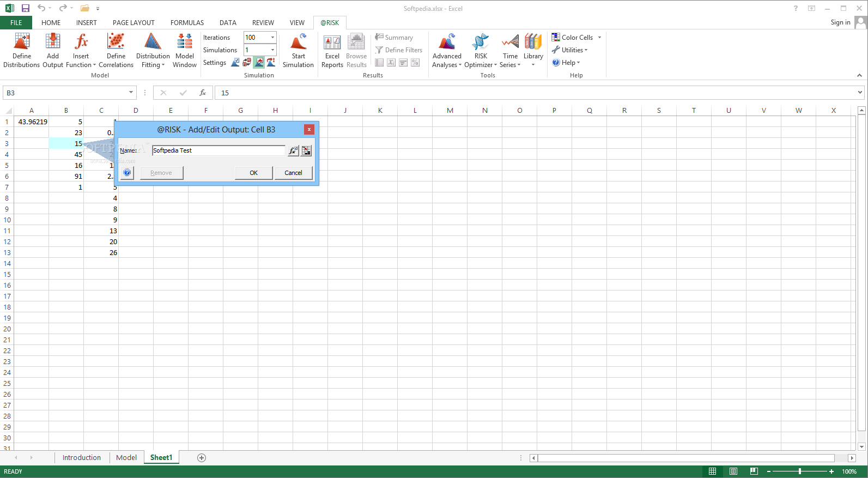
Task: Click Define Filters
Action: tap(399, 50)
